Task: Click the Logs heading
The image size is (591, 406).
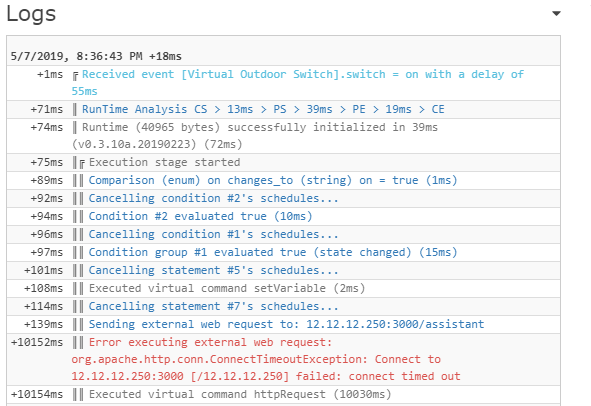Action: (x=31, y=14)
